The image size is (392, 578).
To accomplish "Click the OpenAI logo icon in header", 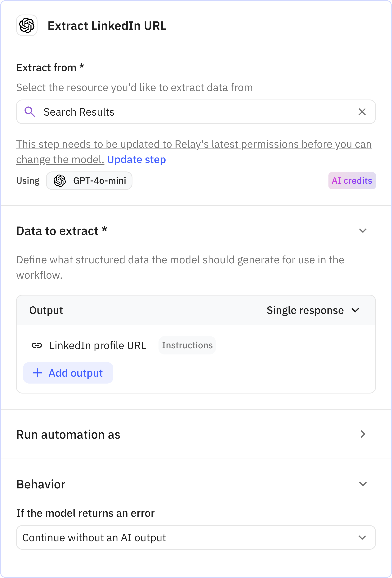I will [x=27, y=25].
